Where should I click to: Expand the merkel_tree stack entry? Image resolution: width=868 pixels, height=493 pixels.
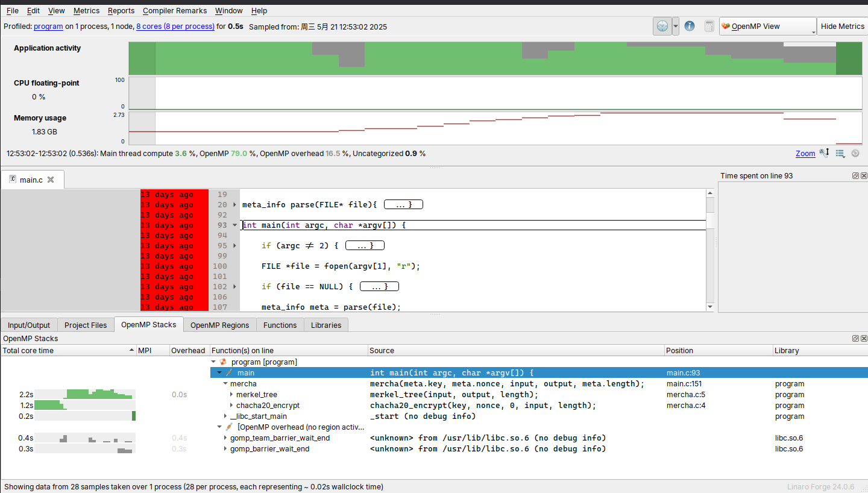(x=232, y=395)
